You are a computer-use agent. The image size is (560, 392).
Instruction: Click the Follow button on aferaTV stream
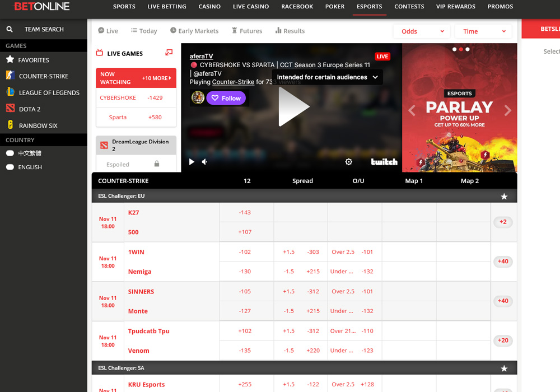tap(226, 97)
